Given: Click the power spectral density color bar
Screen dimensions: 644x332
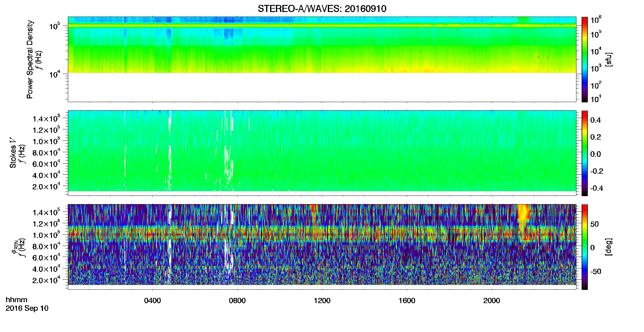Looking at the screenshot, I should pos(585,59).
